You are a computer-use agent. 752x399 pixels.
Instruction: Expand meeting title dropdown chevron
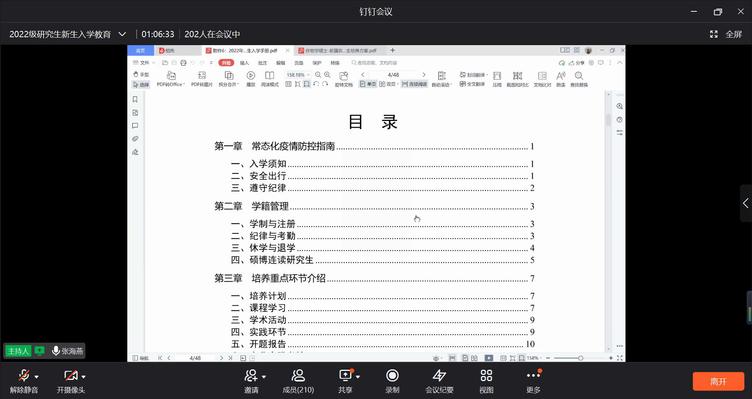pos(122,34)
